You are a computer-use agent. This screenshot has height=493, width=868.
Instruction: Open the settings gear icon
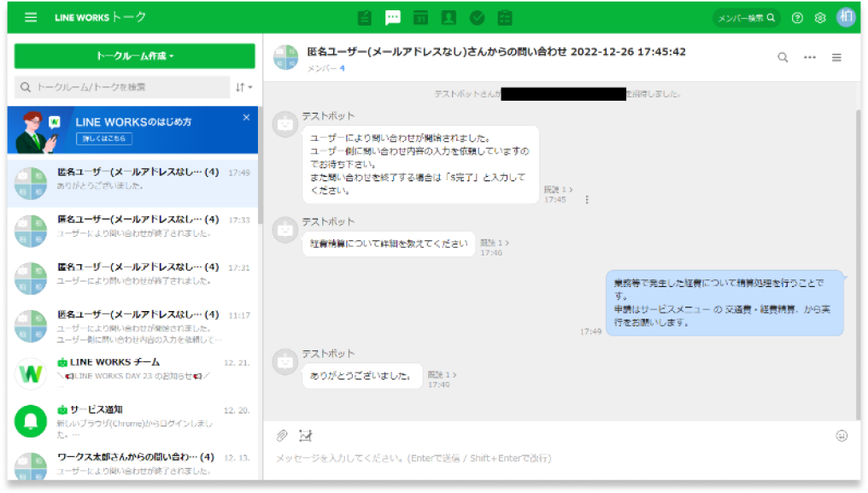tap(820, 16)
